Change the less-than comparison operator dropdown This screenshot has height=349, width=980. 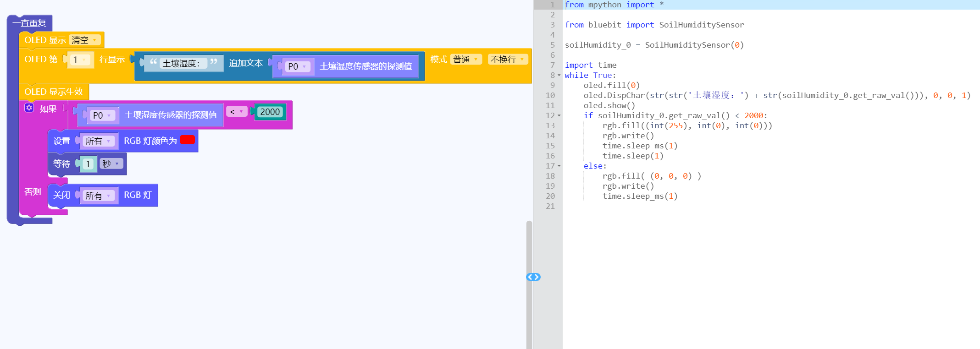point(236,112)
